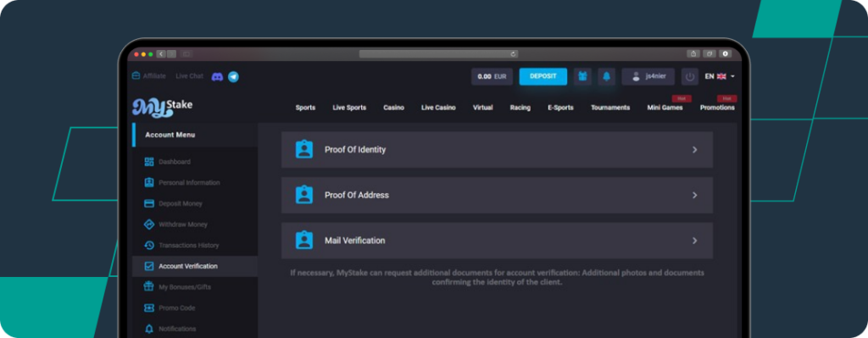Click the My Bonuses/Gifts gift icon
Viewport: 868px width, 338px height.
(149, 286)
